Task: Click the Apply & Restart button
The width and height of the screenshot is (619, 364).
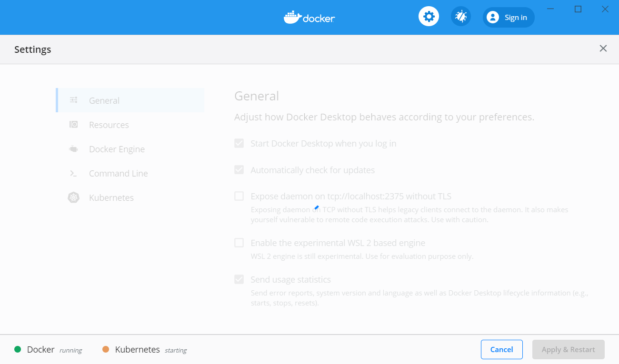Action: (568, 349)
